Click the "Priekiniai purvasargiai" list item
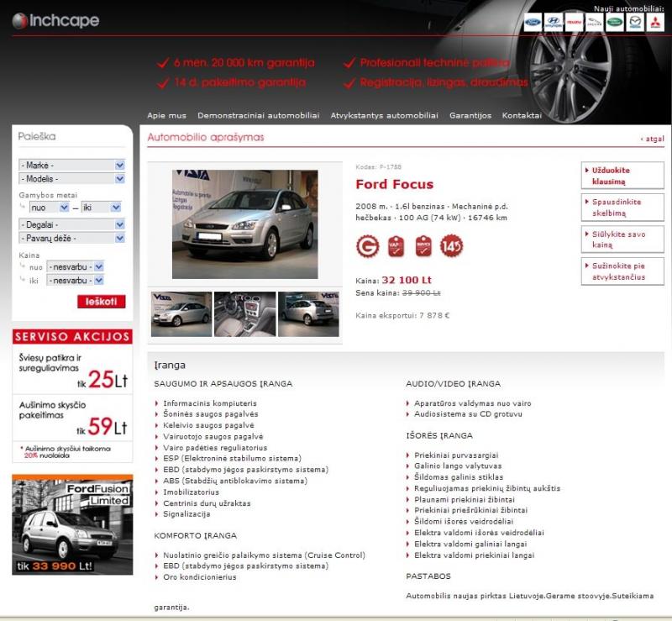672x621 pixels. pos(456,455)
